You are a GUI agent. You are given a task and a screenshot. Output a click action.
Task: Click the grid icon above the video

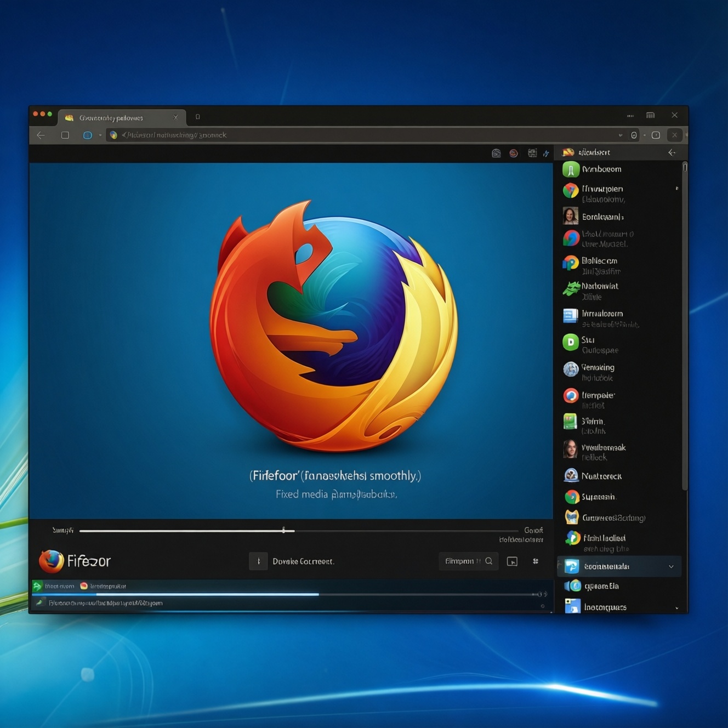tap(532, 153)
